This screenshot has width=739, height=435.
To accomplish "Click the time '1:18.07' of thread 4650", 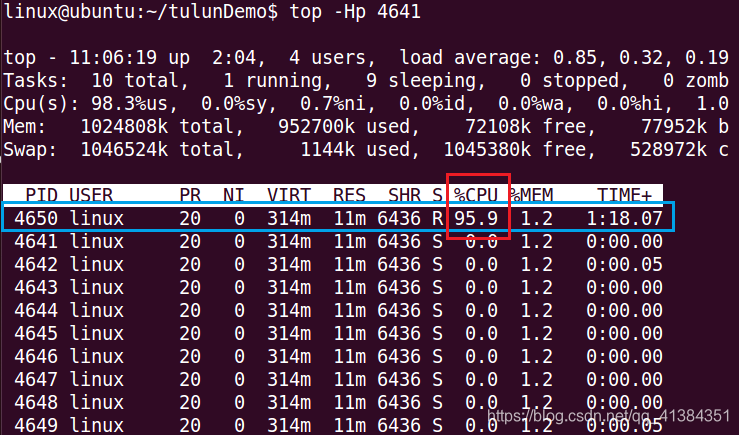I will pos(624,218).
